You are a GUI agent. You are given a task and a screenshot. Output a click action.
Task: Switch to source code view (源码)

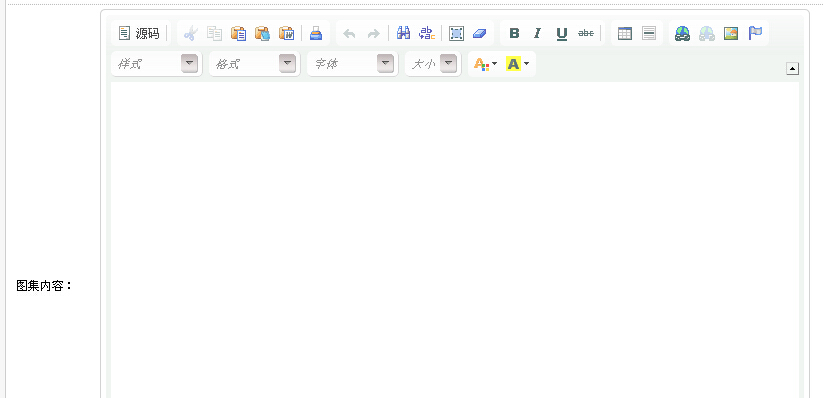point(139,34)
